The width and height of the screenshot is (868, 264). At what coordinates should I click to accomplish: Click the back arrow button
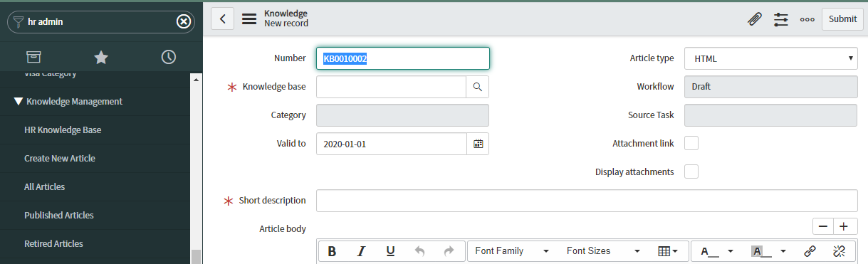pos(223,19)
